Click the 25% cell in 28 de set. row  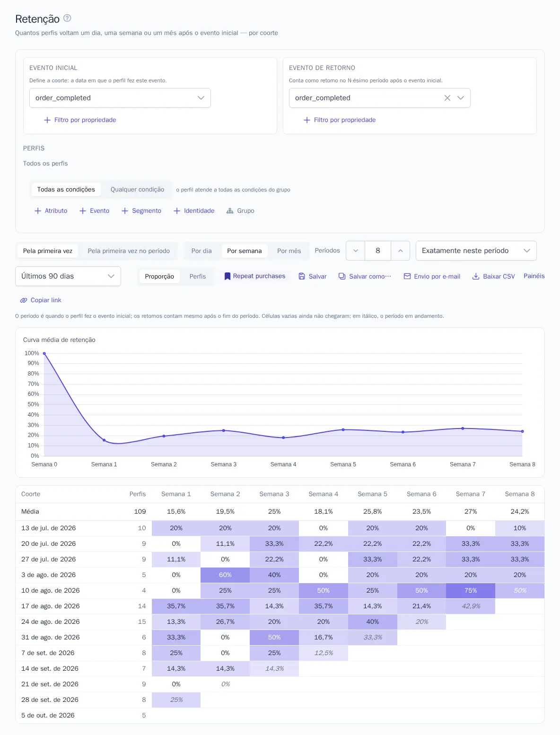(176, 700)
